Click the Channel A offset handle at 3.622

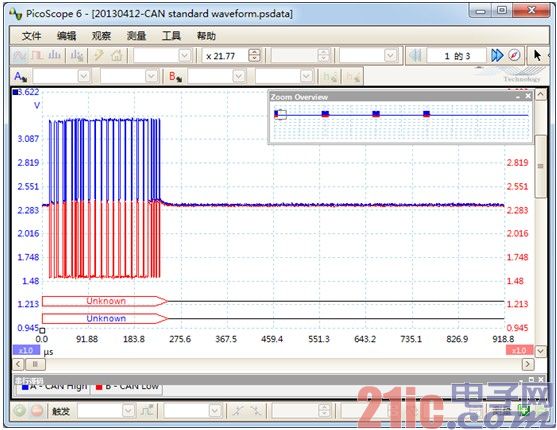tap(15, 92)
